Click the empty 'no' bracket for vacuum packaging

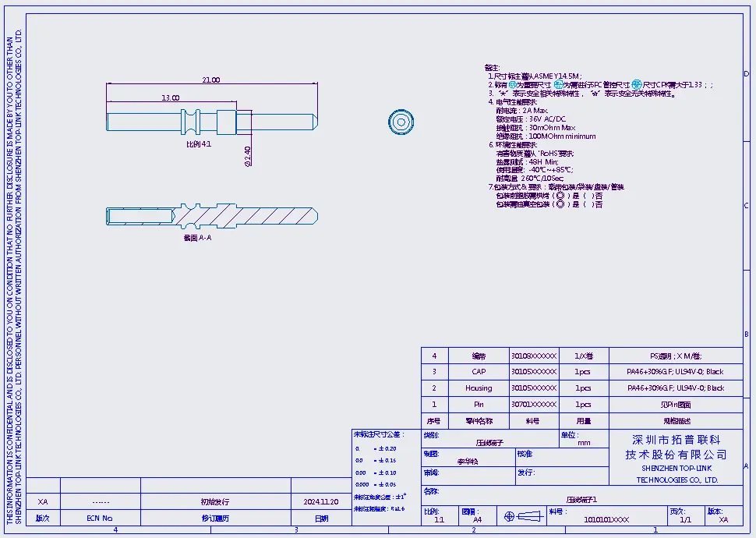[x=588, y=205]
